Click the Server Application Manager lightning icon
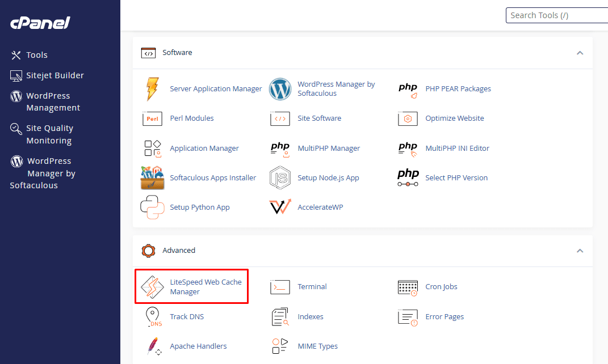608x364 pixels. click(152, 88)
